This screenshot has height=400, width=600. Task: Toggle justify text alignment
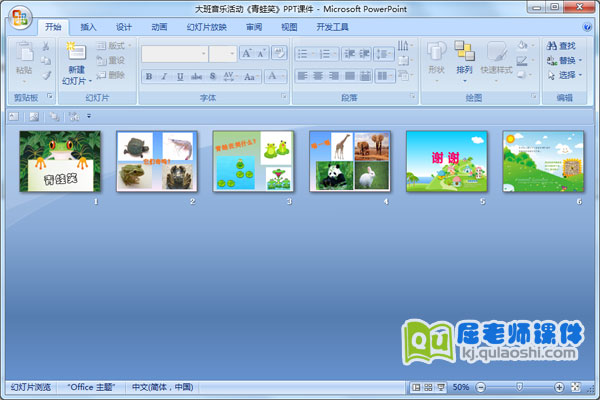pyautogui.click(x=349, y=76)
